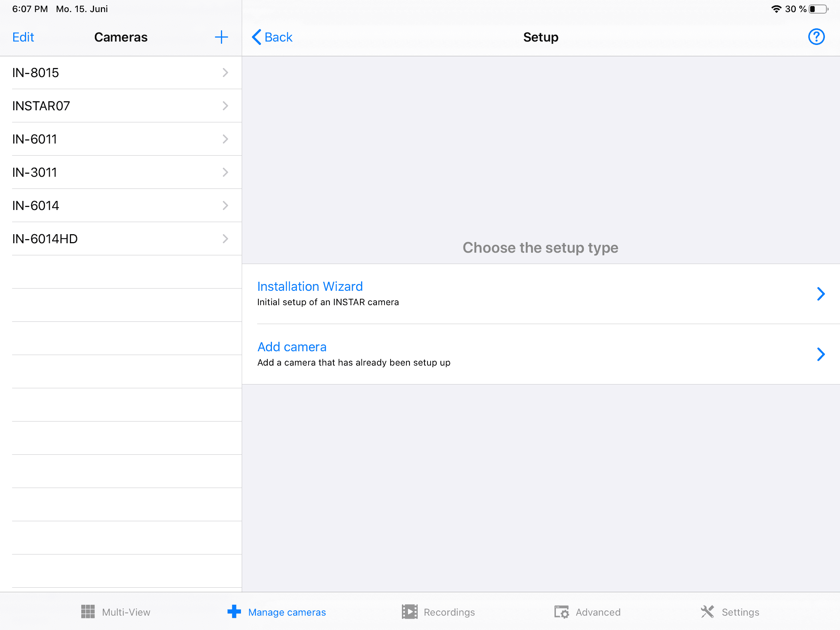Switch to the Advanced tab label

(598, 612)
